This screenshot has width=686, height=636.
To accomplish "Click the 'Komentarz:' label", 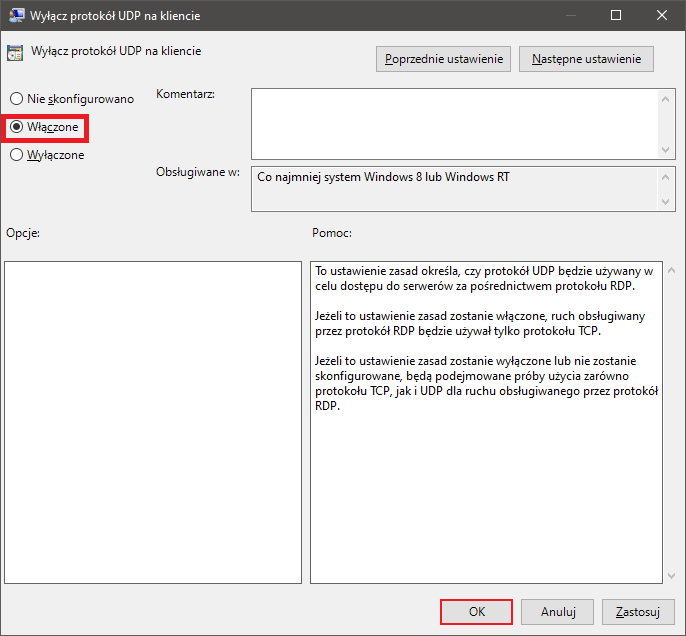I will [186, 94].
